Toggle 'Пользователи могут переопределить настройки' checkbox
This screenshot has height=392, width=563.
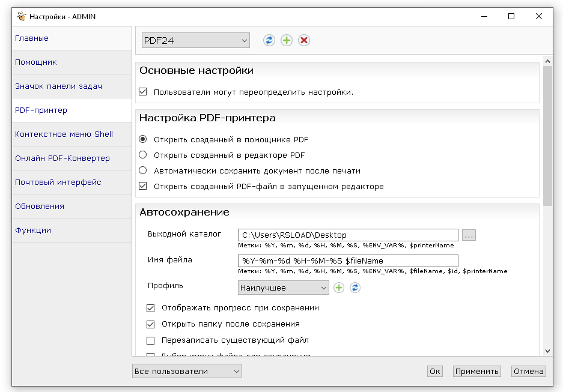coord(143,92)
